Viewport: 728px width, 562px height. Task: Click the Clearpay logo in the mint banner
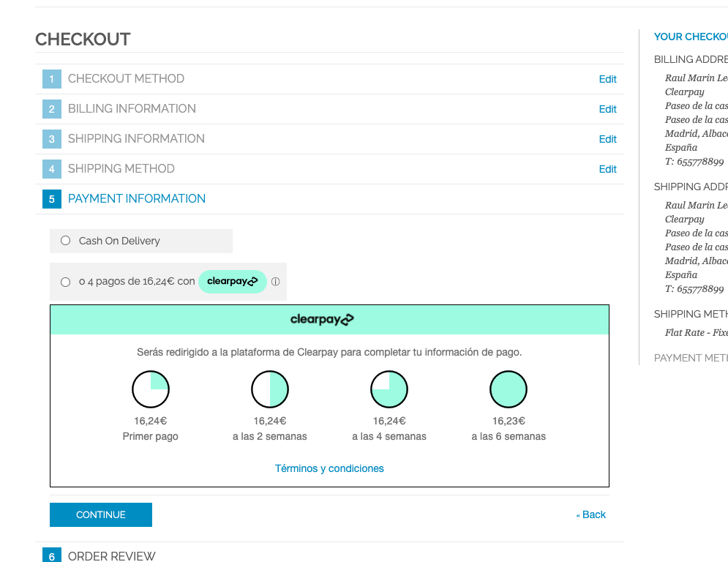click(322, 320)
